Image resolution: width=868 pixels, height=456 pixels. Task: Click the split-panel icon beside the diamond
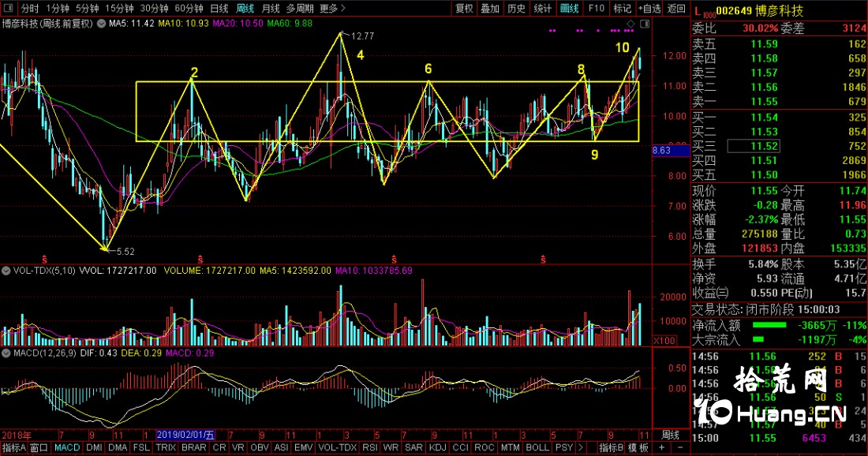coord(645,24)
